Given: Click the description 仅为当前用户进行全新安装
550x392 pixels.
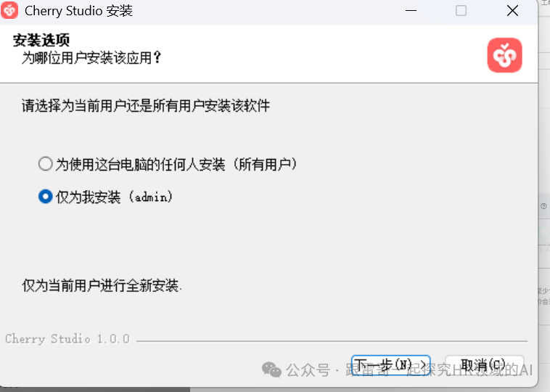Looking at the screenshot, I should [102, 285].
